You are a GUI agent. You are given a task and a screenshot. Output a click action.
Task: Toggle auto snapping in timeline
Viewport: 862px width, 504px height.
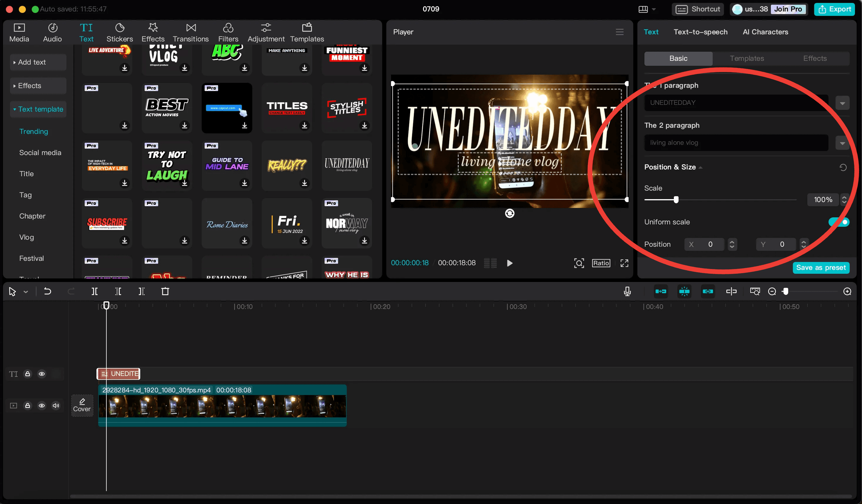pos(684,291)
